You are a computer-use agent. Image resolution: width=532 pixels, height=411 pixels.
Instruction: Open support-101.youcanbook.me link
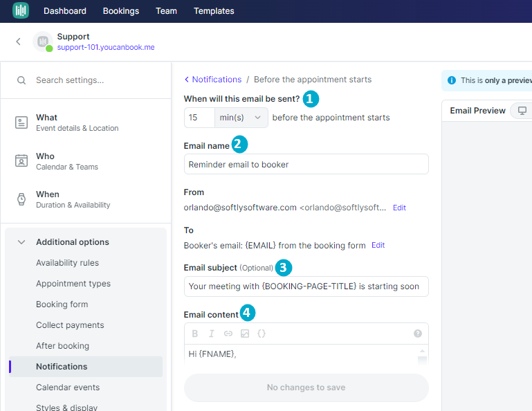click(x=106, y=47)
